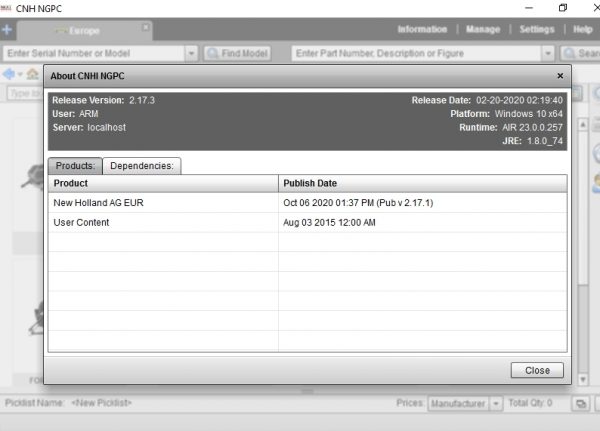Screen dimensions: 600x431
Task: Click the Find Model button
Action: tap(238, 53)
